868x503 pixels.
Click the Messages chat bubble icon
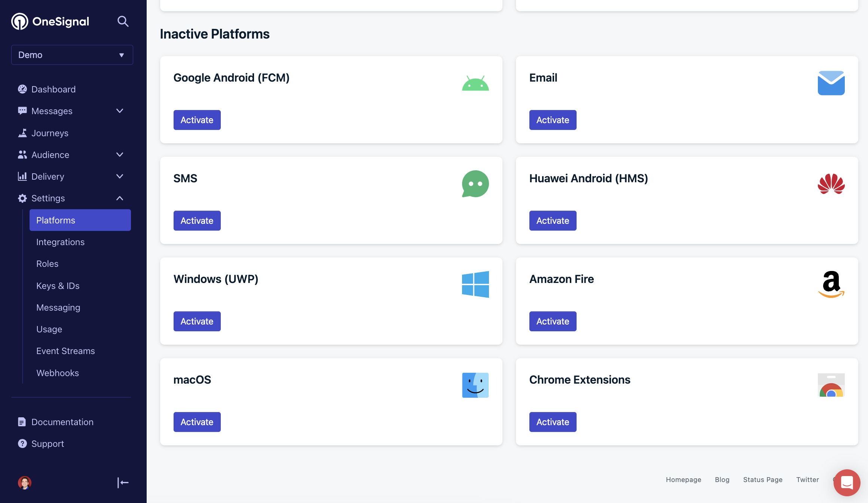click(x=22, y=111)
